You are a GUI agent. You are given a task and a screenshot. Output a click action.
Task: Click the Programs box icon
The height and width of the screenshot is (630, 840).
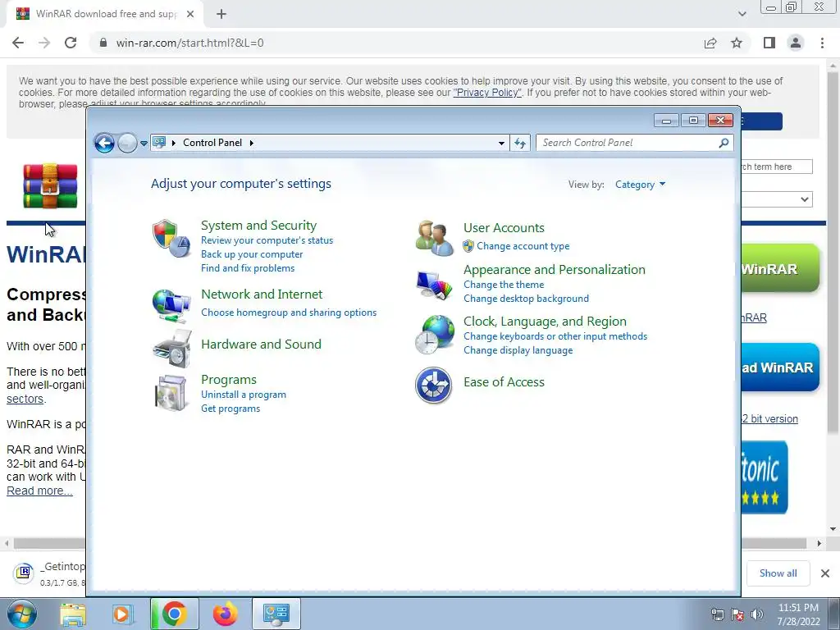(x=171, y=393)
